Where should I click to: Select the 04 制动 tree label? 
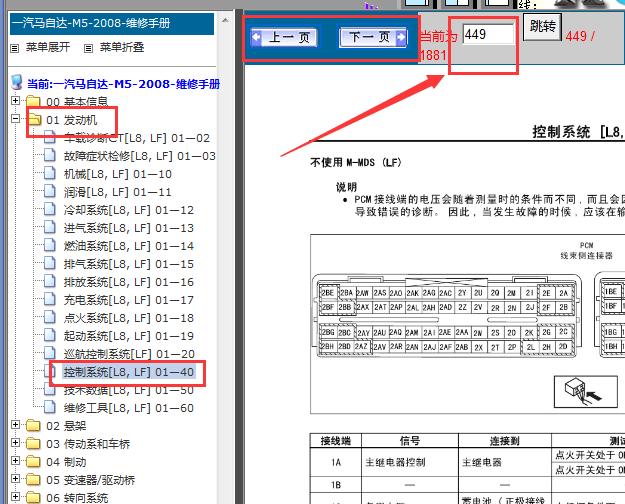66,462
